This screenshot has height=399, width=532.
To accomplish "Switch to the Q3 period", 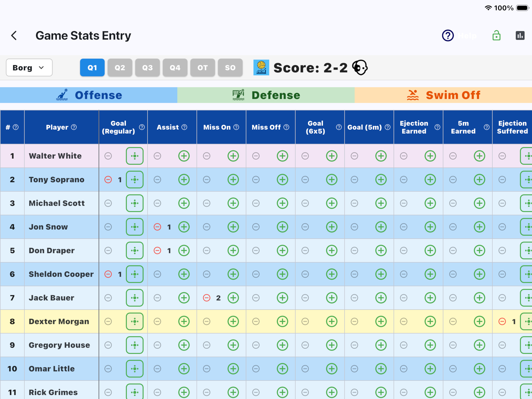I will point(147,68).
